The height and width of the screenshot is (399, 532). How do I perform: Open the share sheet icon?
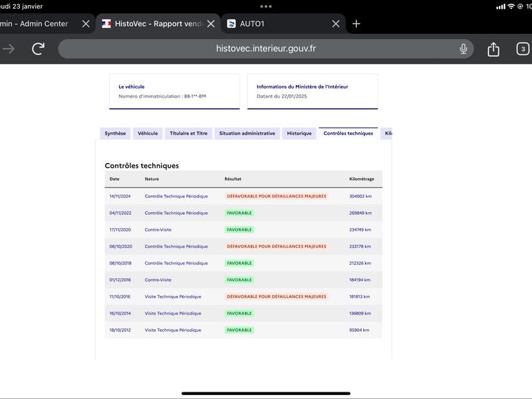pyautogui.click(x=493, y=49)
